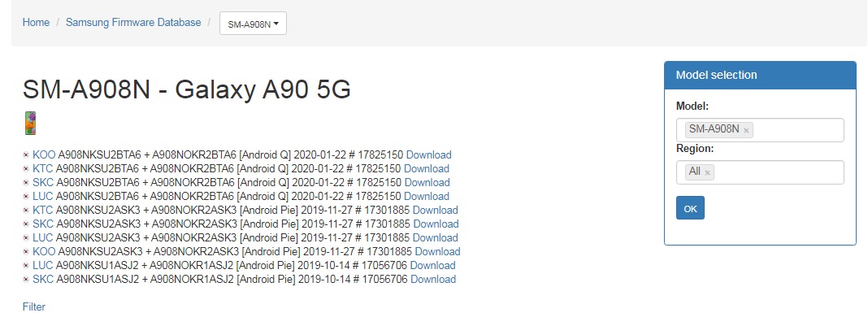This screenshot has height=326, width=868.
Task: Click the flag icon beside the last SKC entry
Action: [26, 280]
